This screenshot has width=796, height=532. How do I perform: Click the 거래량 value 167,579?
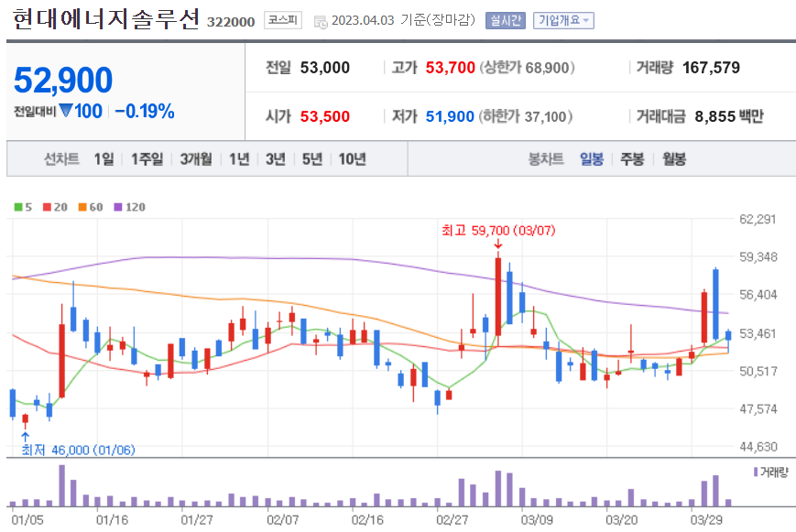[x=711, y=68]
